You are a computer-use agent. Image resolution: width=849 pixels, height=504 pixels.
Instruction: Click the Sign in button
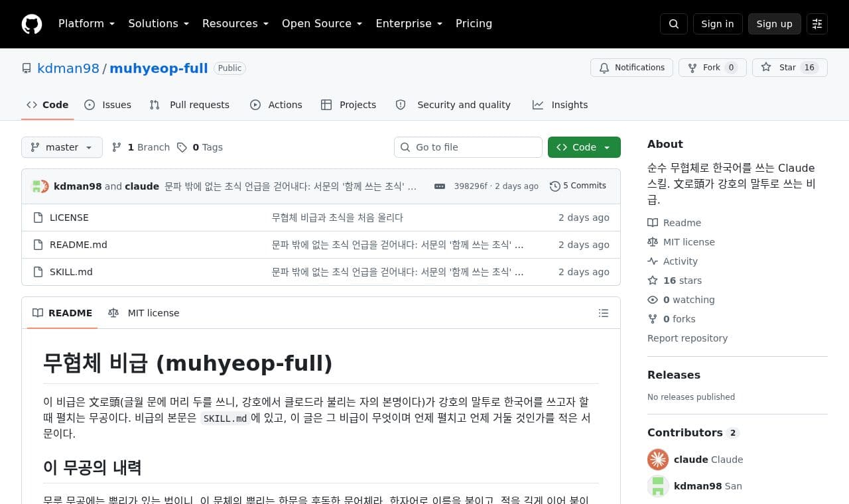pyautogui.click(x=718, y=24)
